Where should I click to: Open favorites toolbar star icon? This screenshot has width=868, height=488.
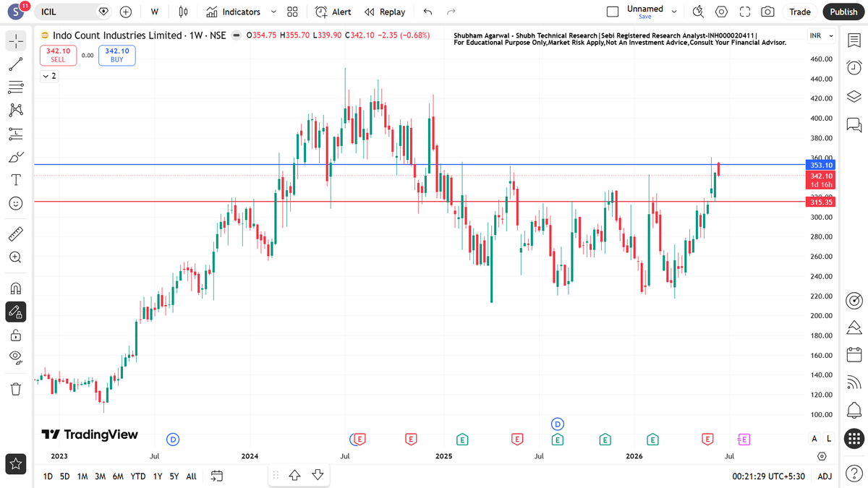(x=16, y=463)
